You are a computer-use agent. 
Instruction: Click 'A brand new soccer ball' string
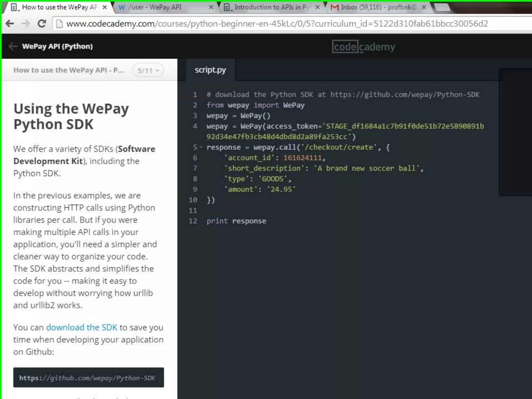367,168
